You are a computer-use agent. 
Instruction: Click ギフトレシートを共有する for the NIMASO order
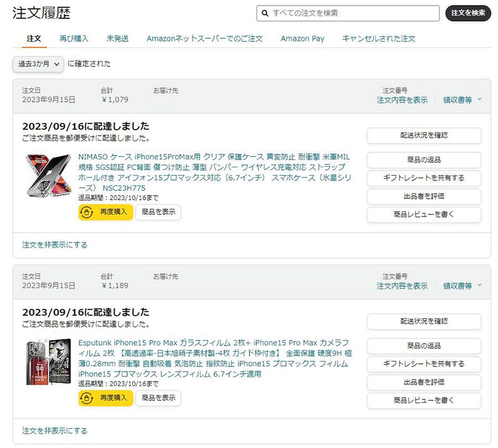(x=424, y=178)
